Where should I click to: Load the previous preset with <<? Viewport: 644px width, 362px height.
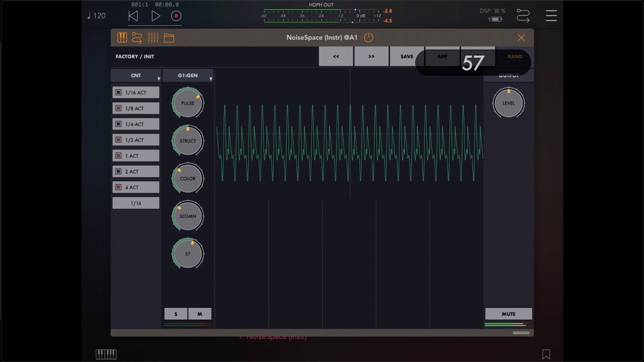pyautogui.click(x=336, y=56)
